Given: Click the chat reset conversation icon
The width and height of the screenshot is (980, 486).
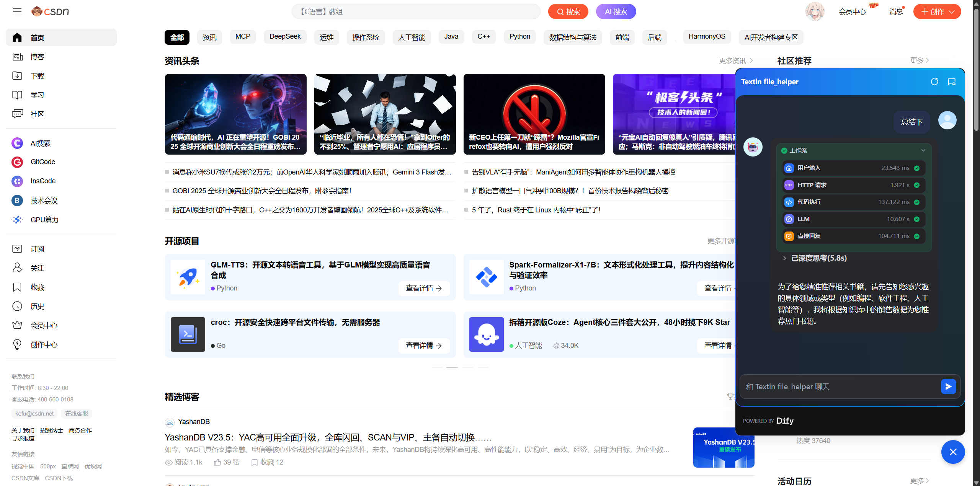Looking at the screenshot, I should coord(934,82).
